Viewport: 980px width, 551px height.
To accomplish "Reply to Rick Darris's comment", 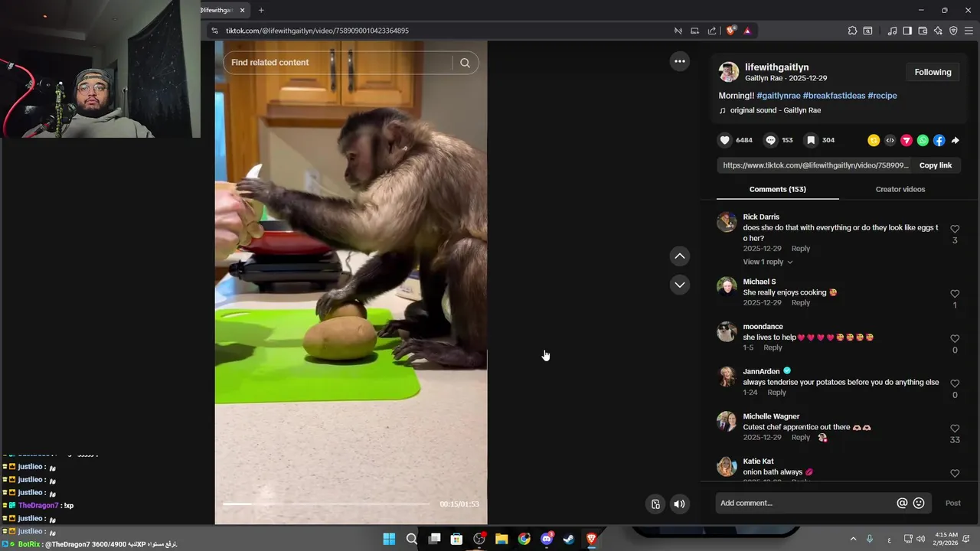I will pos(800,249).
